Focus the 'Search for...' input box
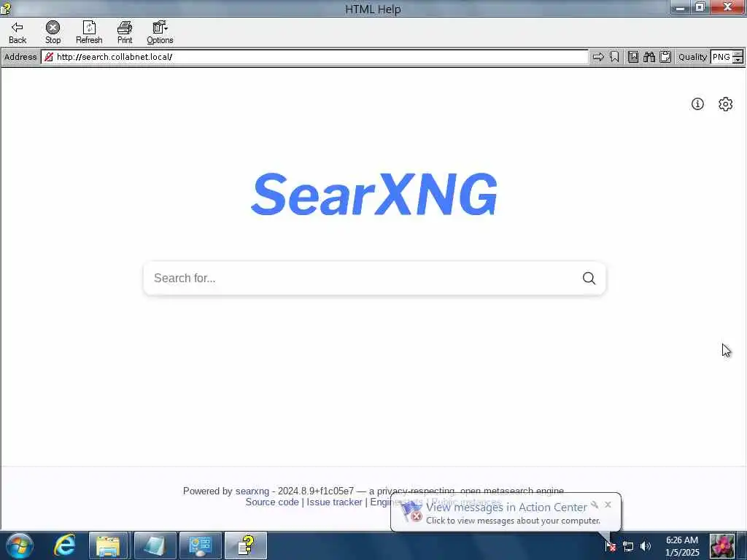 coord(362,278)
